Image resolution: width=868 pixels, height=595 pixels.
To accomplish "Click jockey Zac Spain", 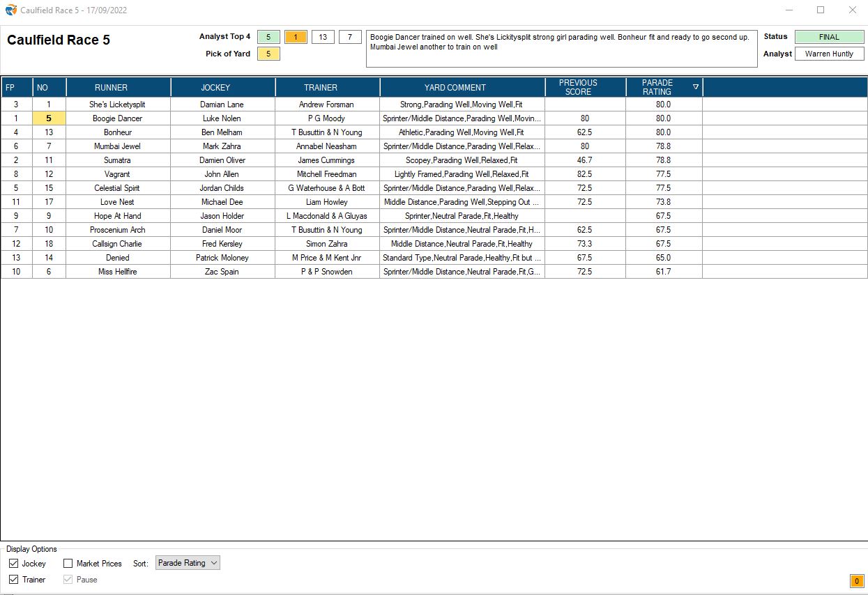I will (x=222, y=272).
